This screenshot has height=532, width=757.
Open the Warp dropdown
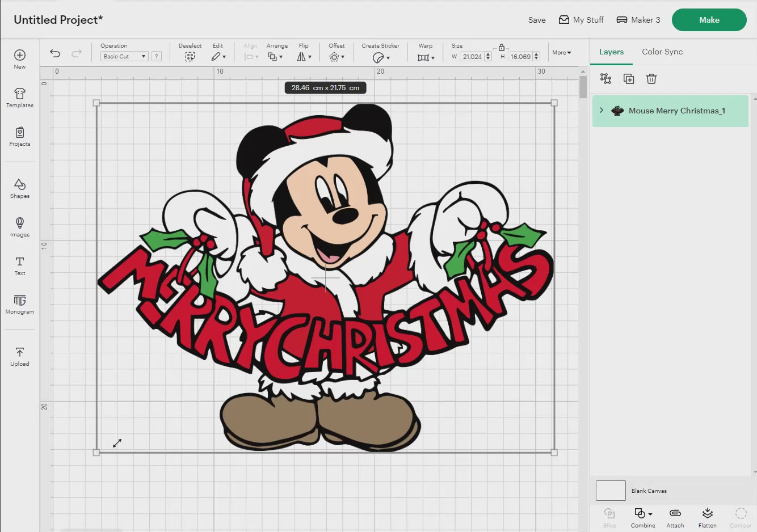click(x=426, y=57)
